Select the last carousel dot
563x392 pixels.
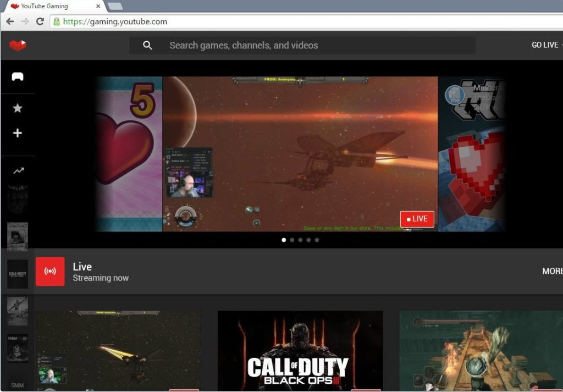pyautogui.click(x=317, y=240)
